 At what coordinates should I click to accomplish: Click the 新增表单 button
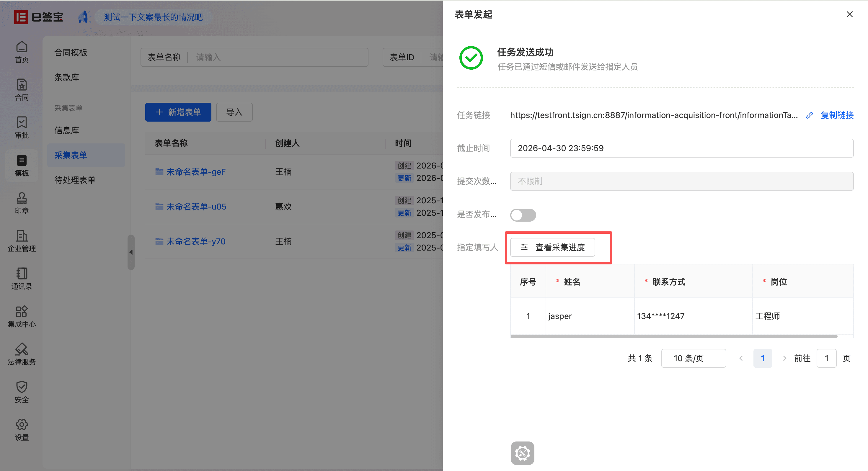click(x=178, y=112)
